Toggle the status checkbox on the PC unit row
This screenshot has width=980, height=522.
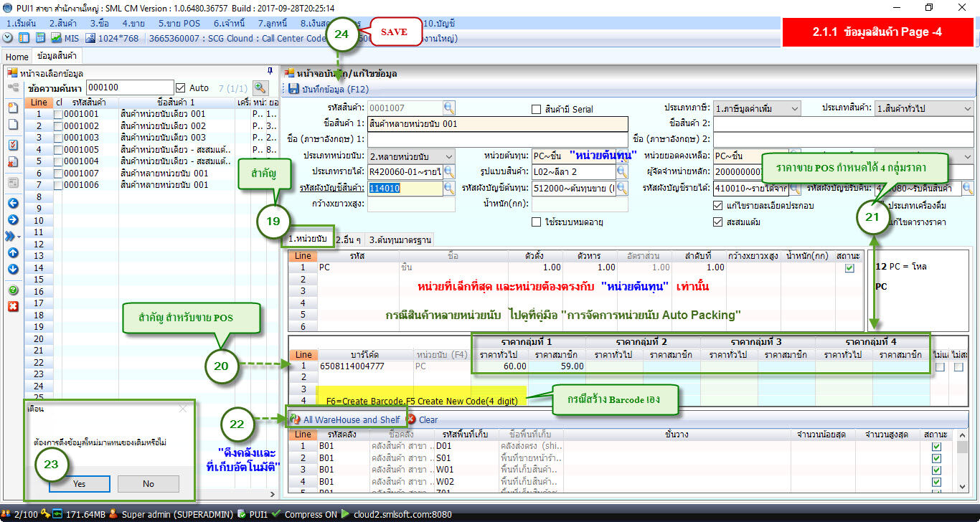[849, 267]
